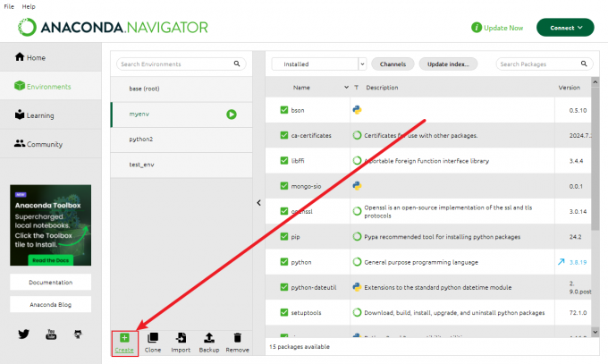
Task: Uncheck the ca-certificates package checkbox
Action: pos(284,135)
